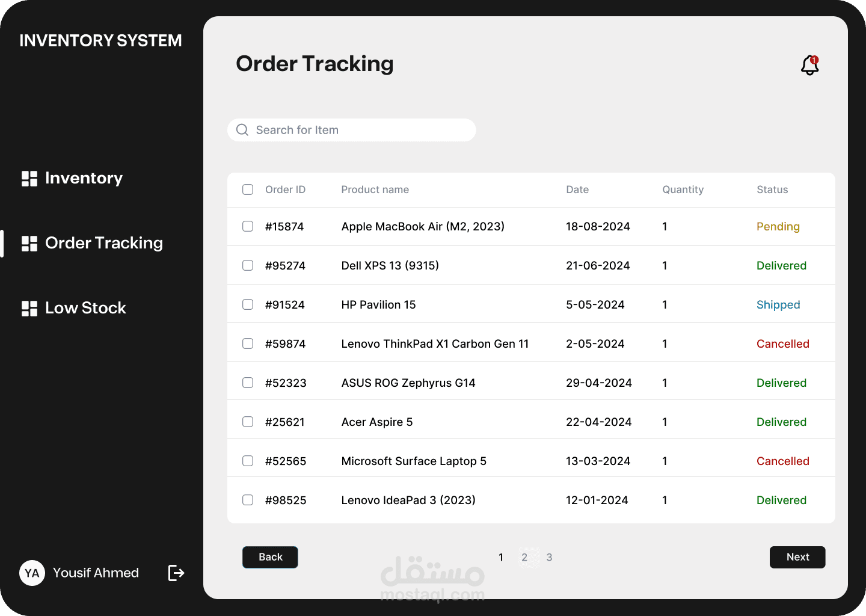Viewport: 866px width, 616px height.
Task: Click the Search for Item field
Action: click(352, 130)
